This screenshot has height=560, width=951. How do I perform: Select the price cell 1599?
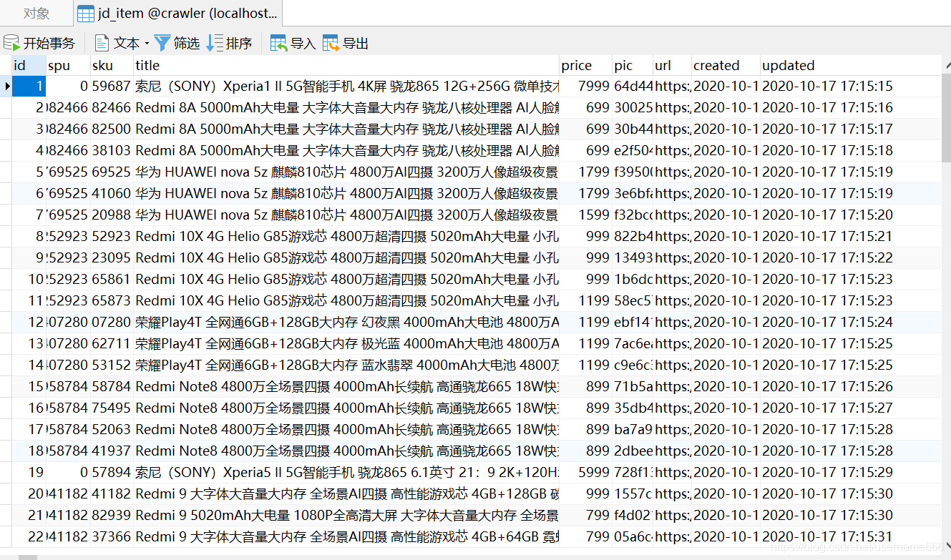pos(585,215)
